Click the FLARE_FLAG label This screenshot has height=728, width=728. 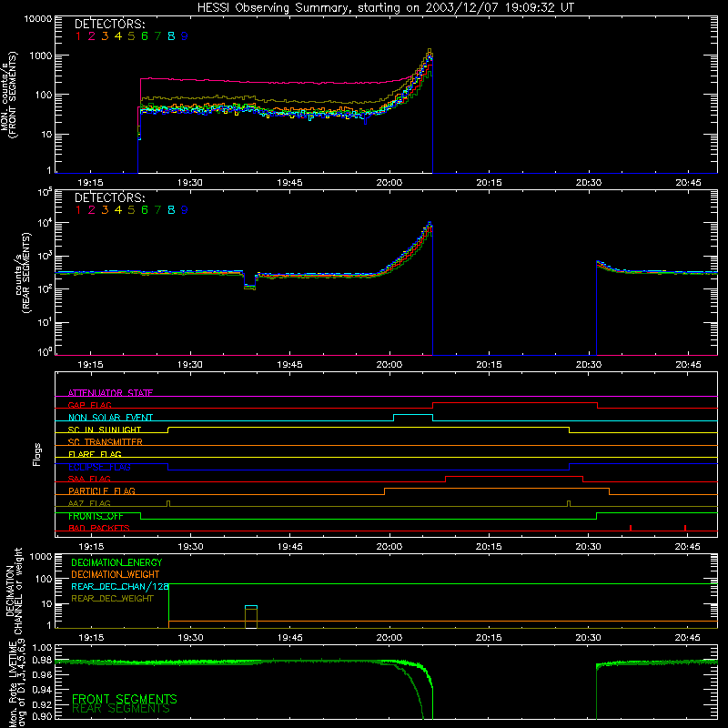95,454
